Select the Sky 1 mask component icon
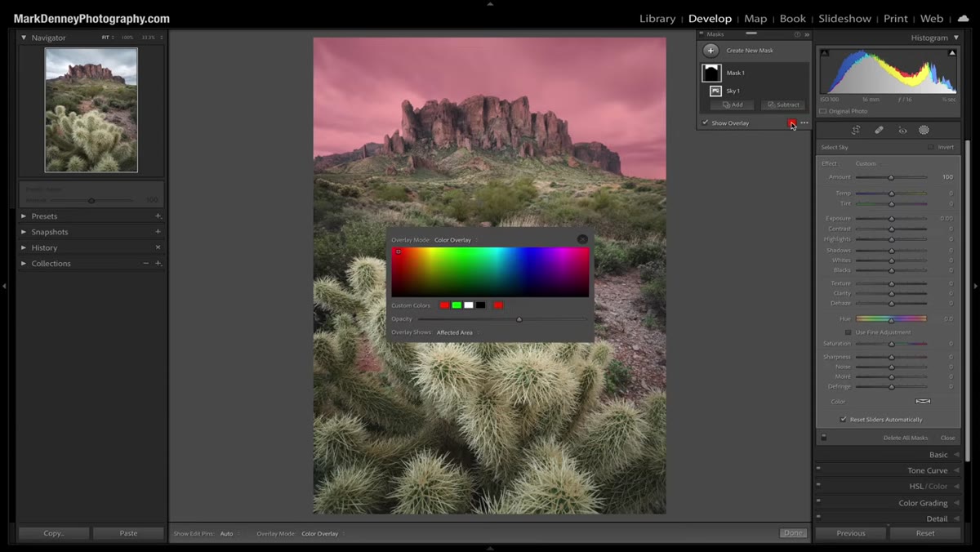The width and height of the screenshot is (980, 552). [x=715, y=91]
